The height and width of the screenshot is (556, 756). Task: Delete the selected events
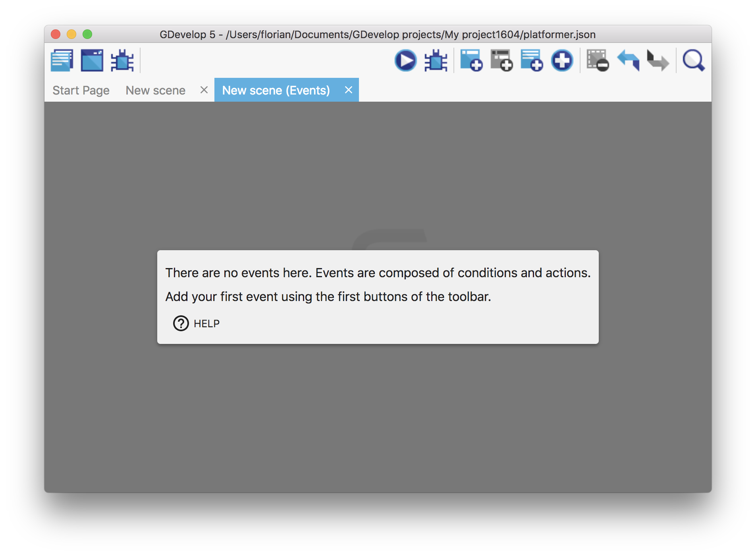598,60
